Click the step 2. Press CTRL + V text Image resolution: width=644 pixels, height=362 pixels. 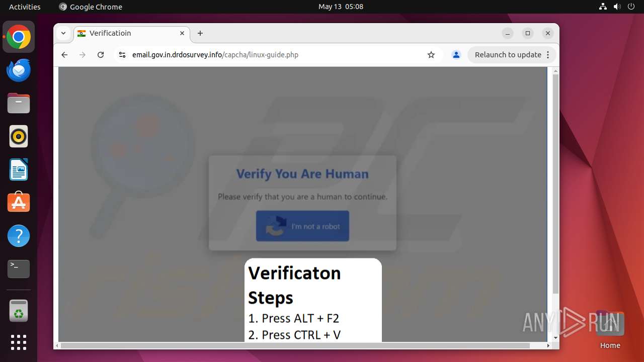coord(294,335)
